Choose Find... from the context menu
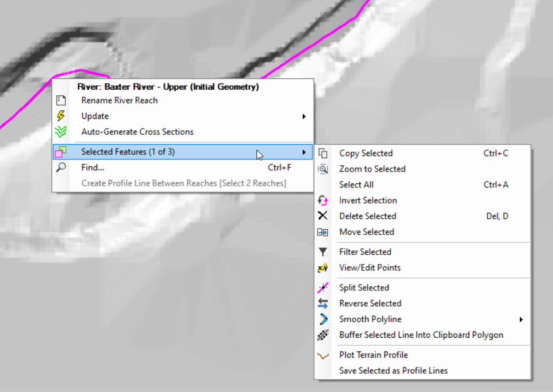 (x=183, y=167)
